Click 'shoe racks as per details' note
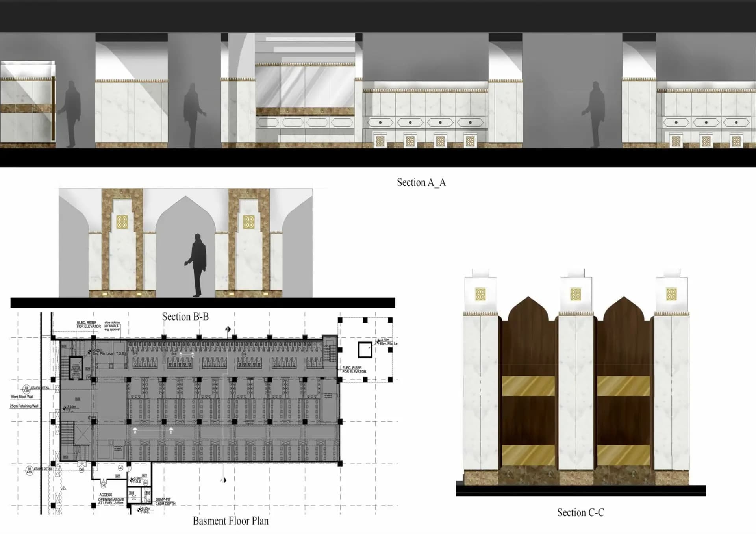Screen dimensions: 756x534 [x=112, y=326]
